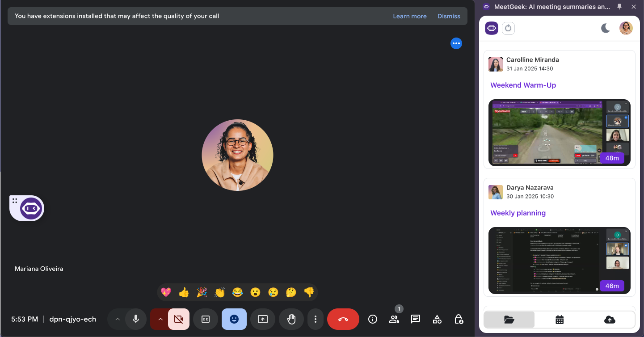Image resolution: width=644 pixels, height=337 pixels.
Task: Show the people participants panel
Action: coord(394,319)
